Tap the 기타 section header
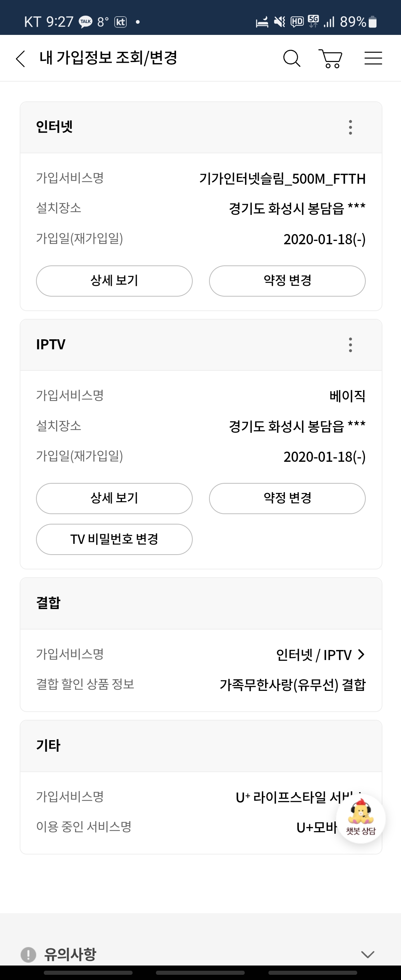 48,746
